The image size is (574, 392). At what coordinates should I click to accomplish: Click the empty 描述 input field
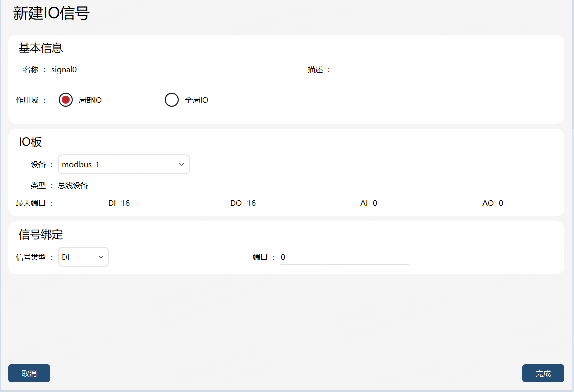click(x=446, y=70)
